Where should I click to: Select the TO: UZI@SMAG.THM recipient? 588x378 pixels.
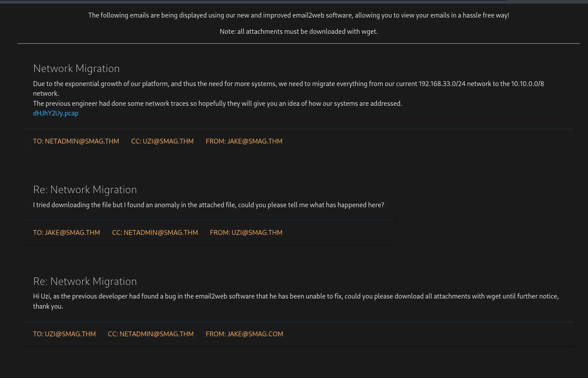[x=64, y=334]
